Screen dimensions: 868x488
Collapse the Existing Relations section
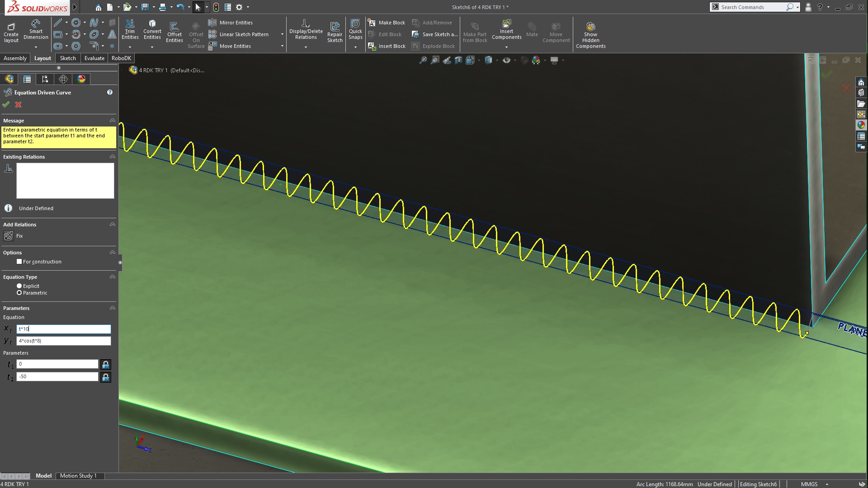(x=113, y=157)
